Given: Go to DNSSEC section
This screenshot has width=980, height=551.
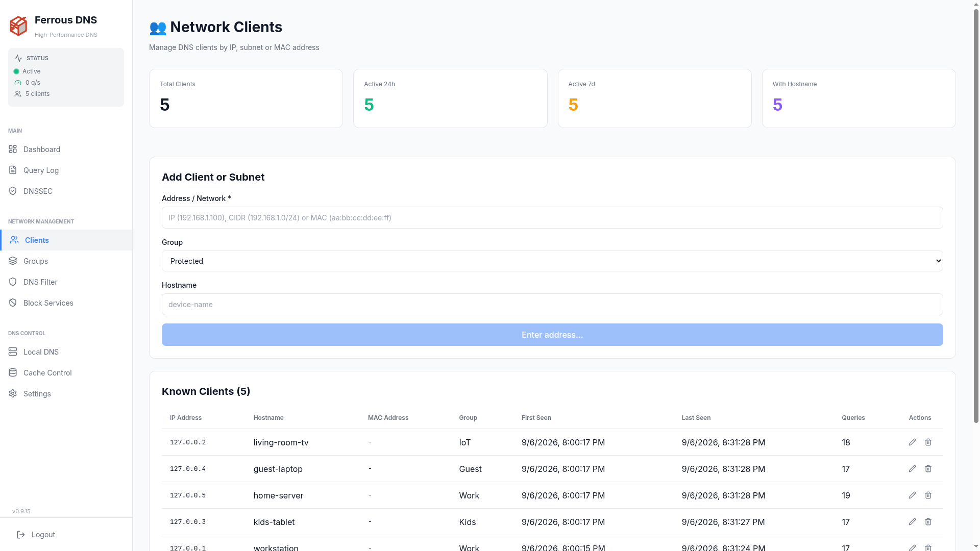Looking at the screenshot, I should (66, 191).
